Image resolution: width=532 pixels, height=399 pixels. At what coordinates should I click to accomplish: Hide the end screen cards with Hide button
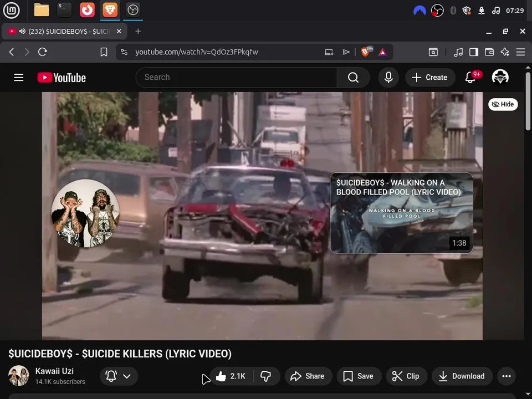pyautogui.click(x=503, y=104)
